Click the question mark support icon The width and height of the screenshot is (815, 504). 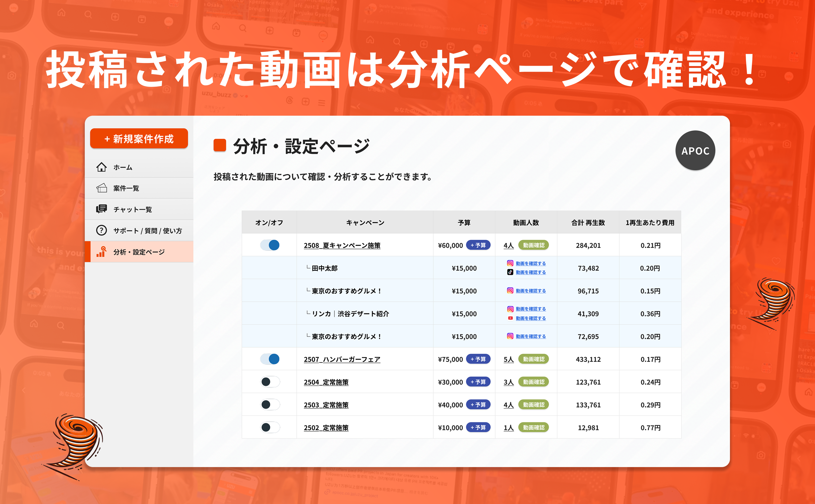(x=101, y=230)
